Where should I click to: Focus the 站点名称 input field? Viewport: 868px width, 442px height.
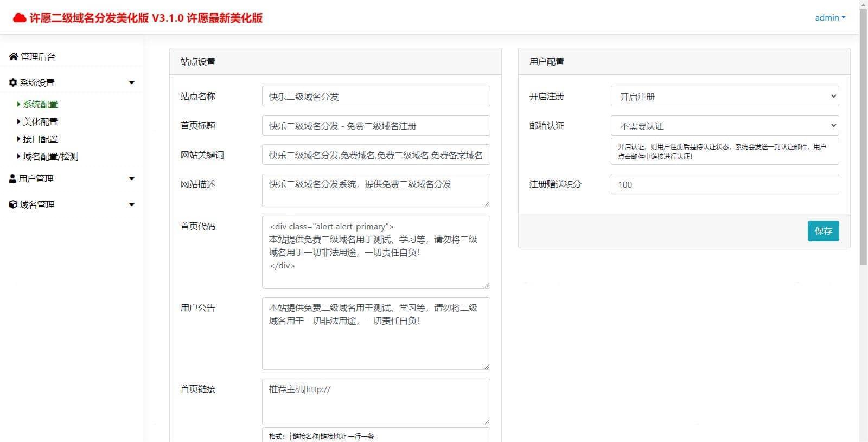click(x=376, y=96)
